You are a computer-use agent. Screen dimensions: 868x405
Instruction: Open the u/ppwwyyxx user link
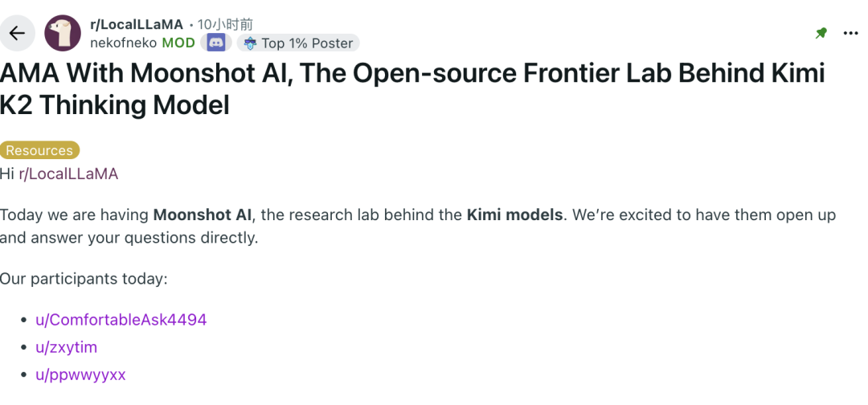pyautogui.click(x=80, y=374)
